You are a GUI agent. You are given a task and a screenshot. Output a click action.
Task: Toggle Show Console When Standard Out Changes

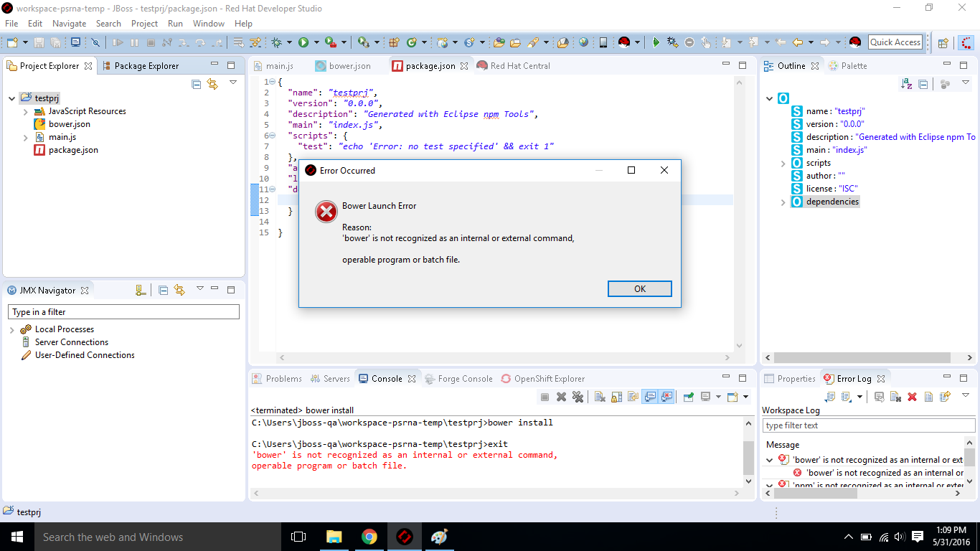pos(650,397)
